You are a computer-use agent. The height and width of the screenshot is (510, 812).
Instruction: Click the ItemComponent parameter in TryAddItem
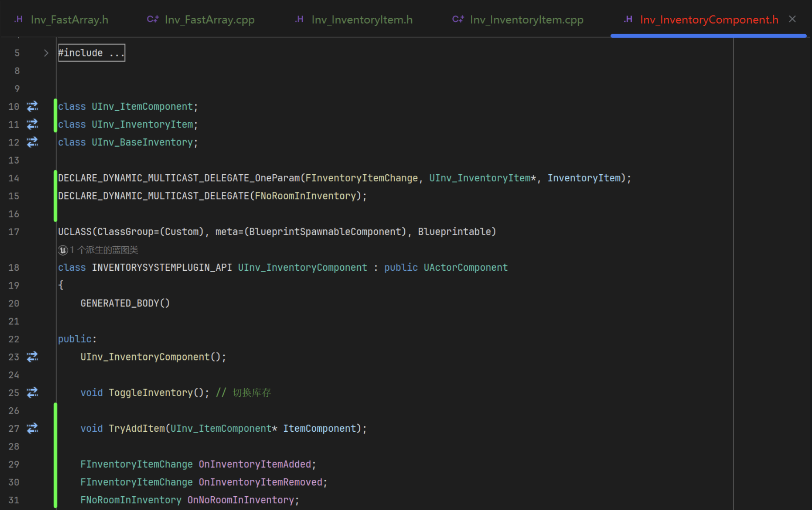(320, 429)
